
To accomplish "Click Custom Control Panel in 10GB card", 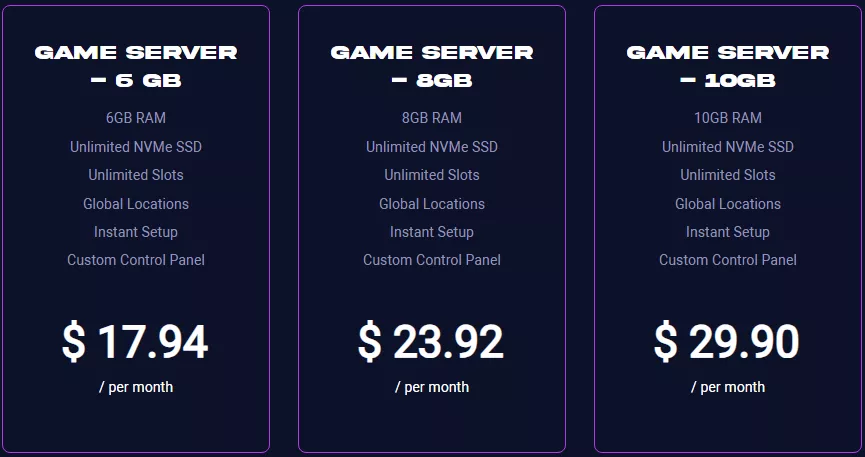I will tap(728, 260).
